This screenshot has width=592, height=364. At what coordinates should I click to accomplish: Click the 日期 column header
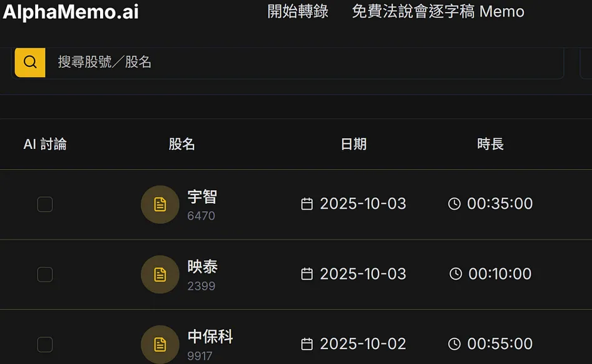click(x=354, y=144)
